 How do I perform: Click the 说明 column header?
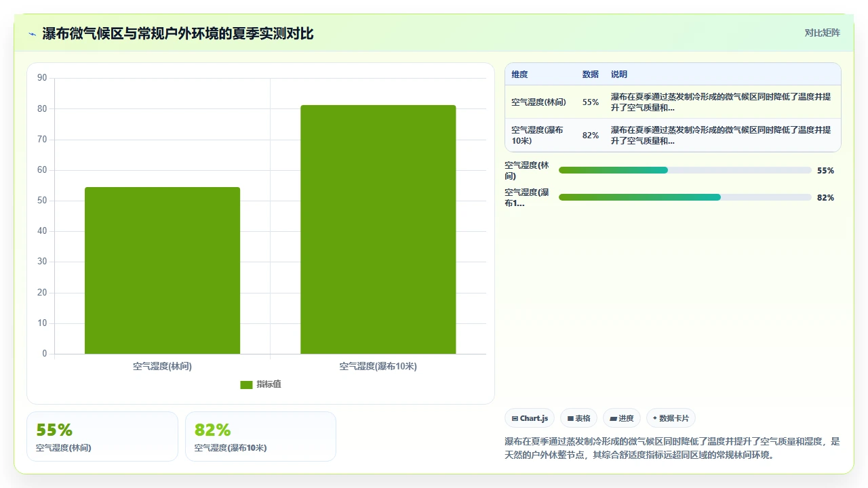pyautogui.click(x=619, y=75)
